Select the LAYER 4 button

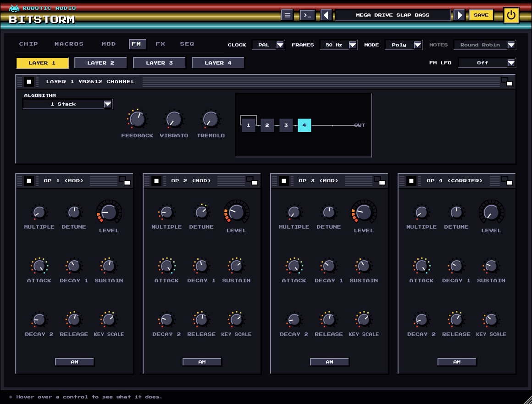(218, 63)
